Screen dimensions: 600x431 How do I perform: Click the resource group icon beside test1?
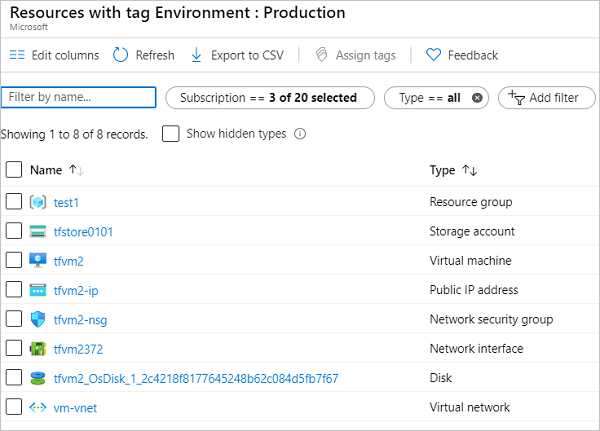(x=39, y=202)
